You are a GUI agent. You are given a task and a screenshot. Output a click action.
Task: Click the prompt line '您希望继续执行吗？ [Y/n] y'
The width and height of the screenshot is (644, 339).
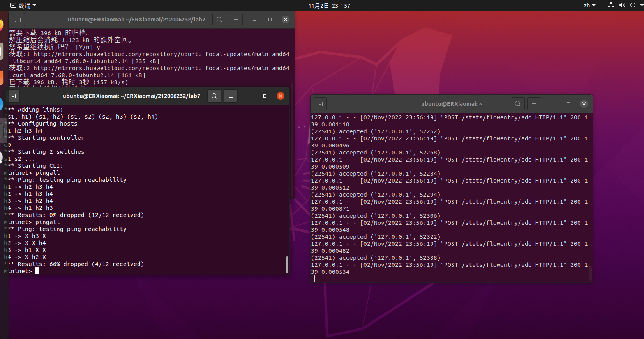point(55,47)
